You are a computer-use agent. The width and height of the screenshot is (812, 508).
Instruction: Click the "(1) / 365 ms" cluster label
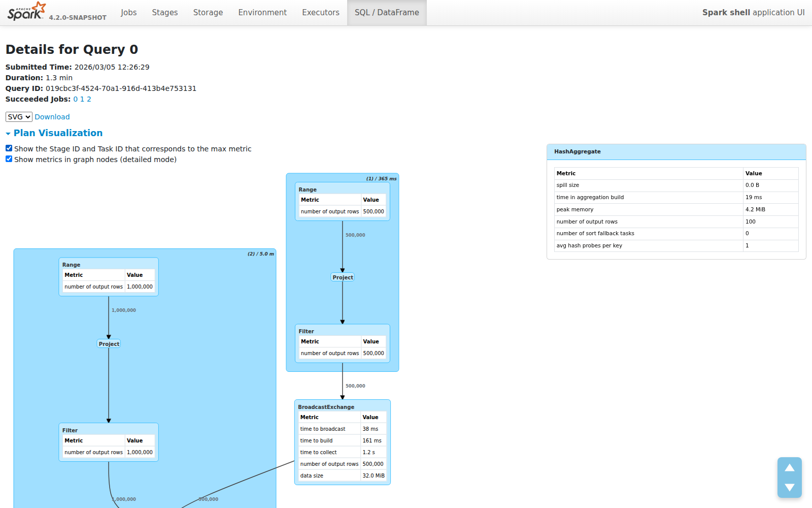click(382, 179)
